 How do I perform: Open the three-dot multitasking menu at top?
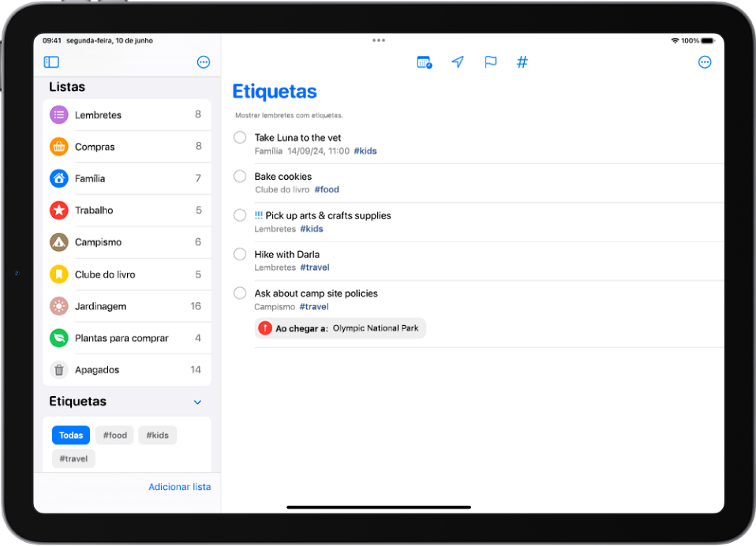pyautogui.click(x=379, y=40)
